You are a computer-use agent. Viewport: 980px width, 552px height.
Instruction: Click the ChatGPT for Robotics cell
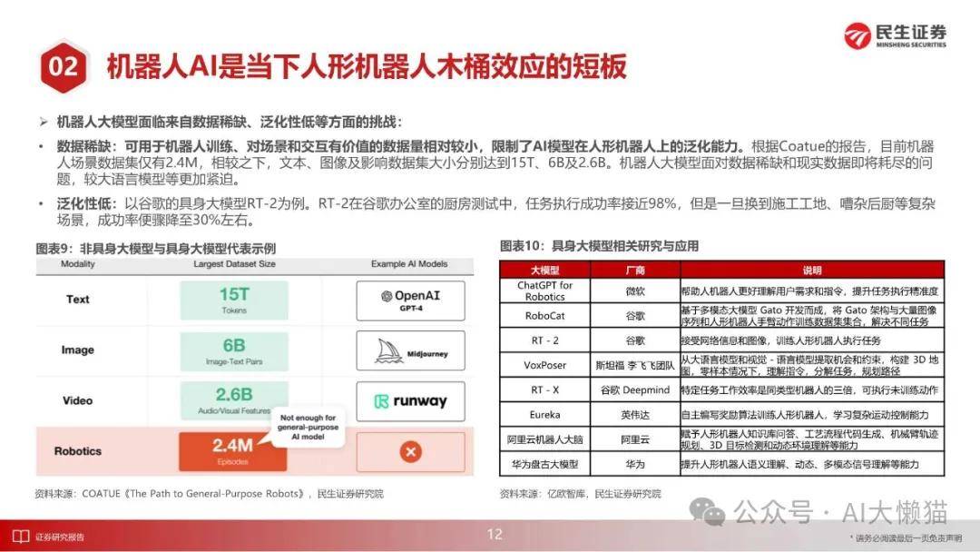click(545, 291)
